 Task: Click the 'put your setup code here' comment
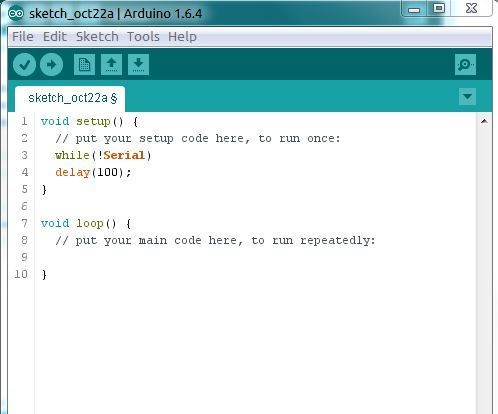pos(198,138)
